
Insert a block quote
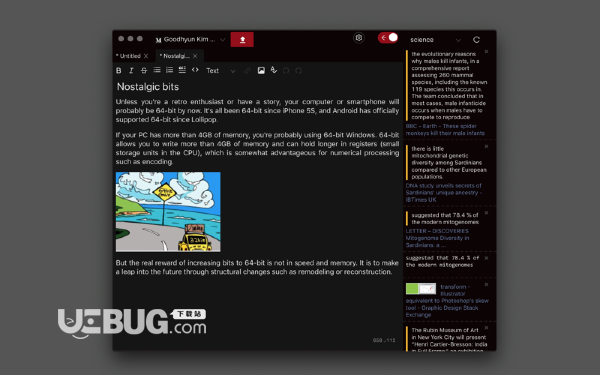point(182,70)
